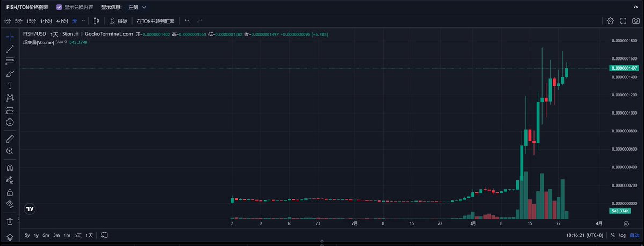Screen dimensions: 644x246
Task: Switch to the 4小时 interval
Action: pos(62,21)
